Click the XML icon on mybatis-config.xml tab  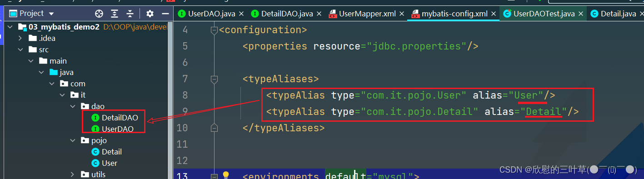coord(415,14)
